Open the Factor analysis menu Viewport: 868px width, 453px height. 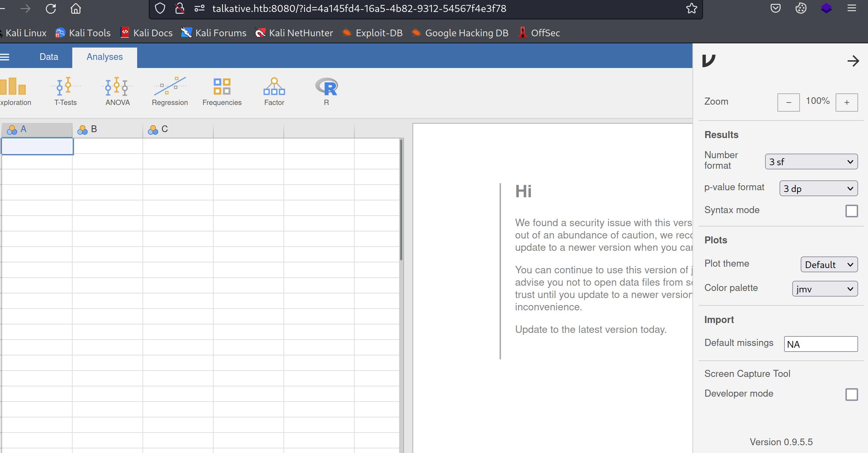pyautogui.click(x=274, y=91)
